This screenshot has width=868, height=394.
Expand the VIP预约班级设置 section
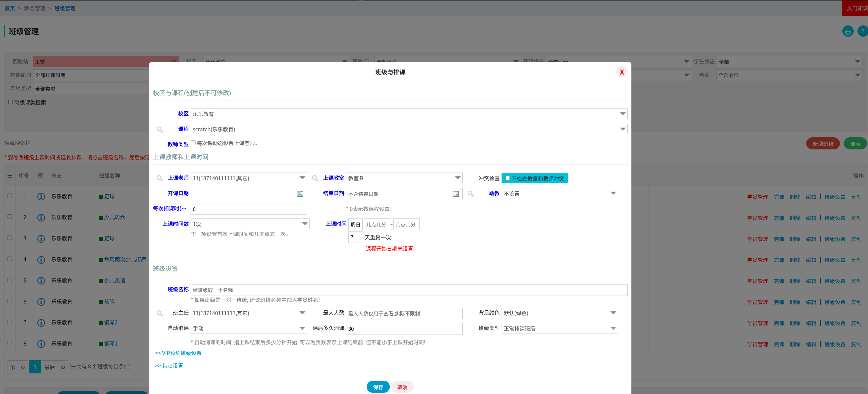click(x=178, y=353)
